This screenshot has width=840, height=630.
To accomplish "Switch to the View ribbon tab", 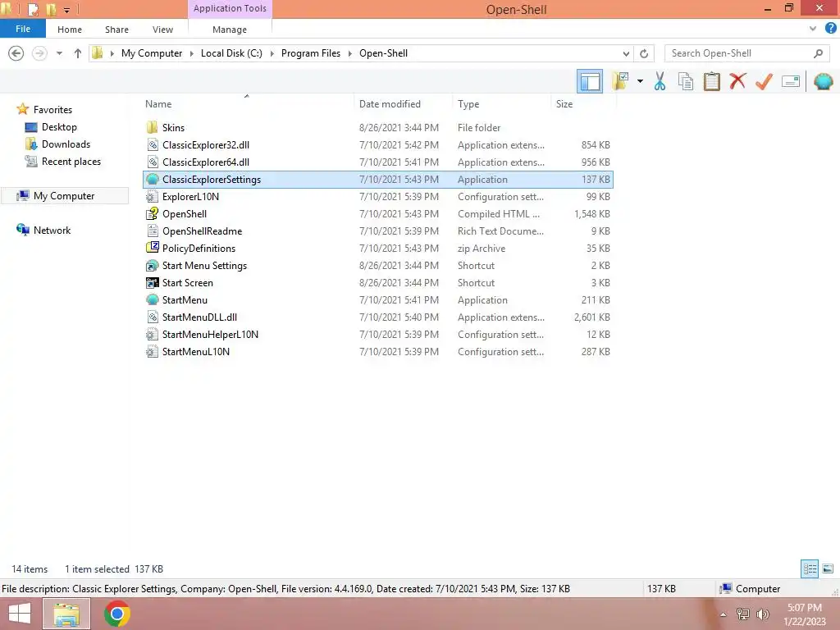I will click(x=163, y=30).
